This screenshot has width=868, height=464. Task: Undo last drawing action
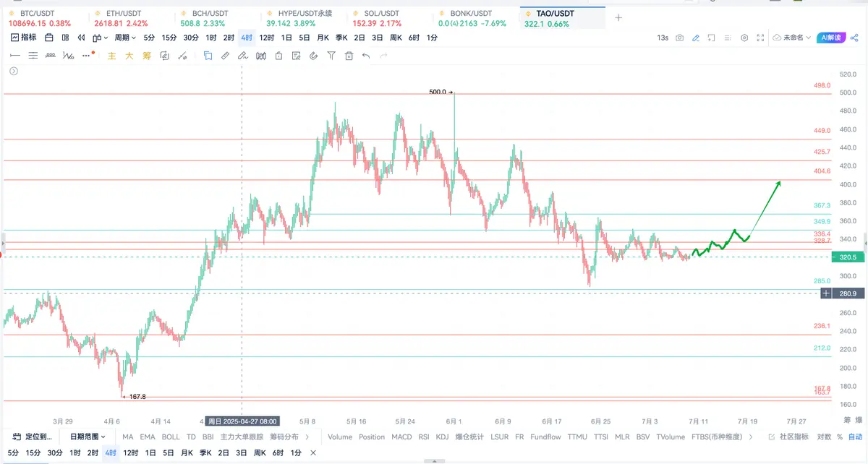(366, 55)
